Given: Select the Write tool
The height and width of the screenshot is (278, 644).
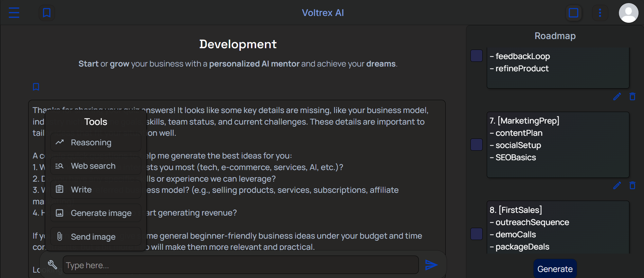Looking at the screenshot, I should (96, 189).
